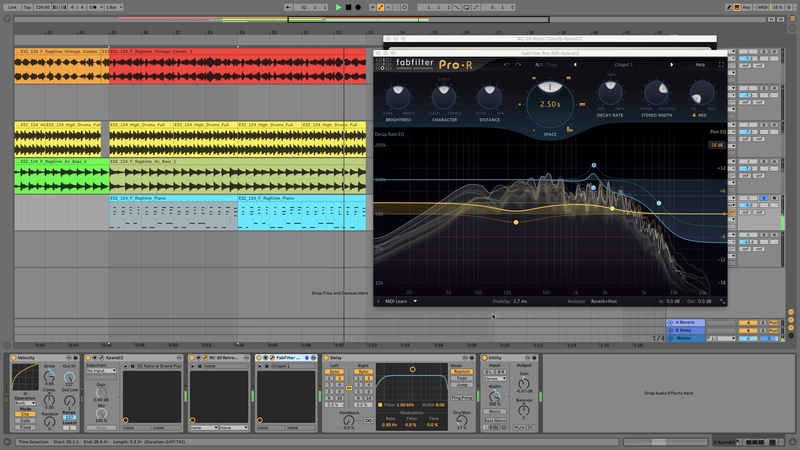800x450 pixels.
Task: Select Fixed mode in Velocity
Action: 25,427
